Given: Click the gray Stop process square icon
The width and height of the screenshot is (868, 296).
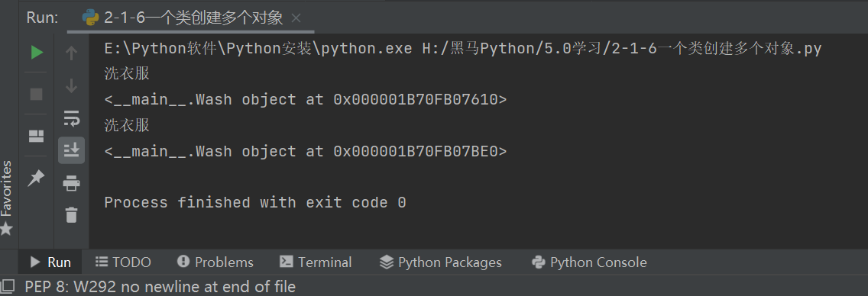Looking at the screenshot, I should click(x=37, y=94).
